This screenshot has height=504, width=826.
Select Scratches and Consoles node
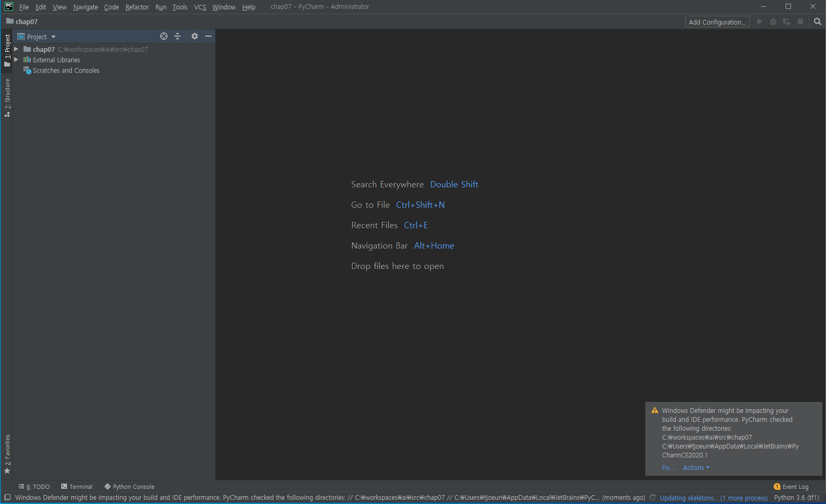tap(66, 70)
